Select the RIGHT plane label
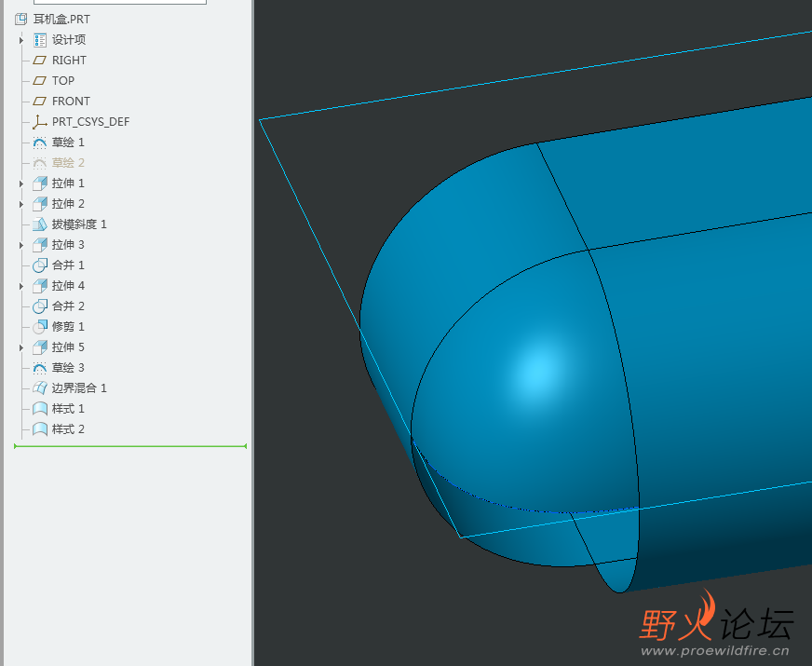812x666 pixels. point(69,60)
